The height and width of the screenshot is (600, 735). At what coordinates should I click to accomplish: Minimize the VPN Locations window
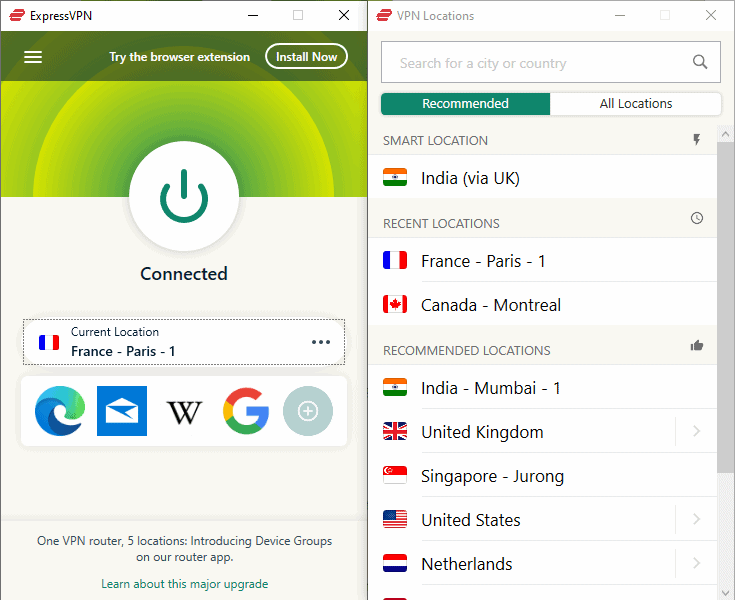point(620,15)
